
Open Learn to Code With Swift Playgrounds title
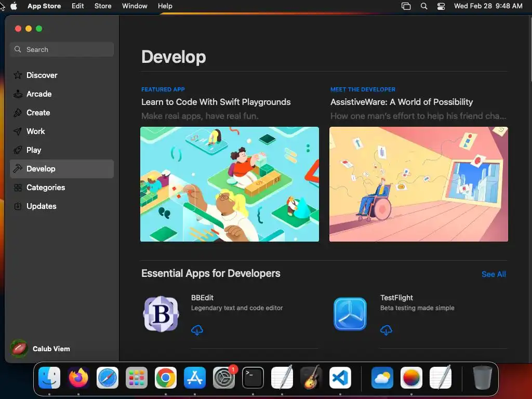point(216,102)
